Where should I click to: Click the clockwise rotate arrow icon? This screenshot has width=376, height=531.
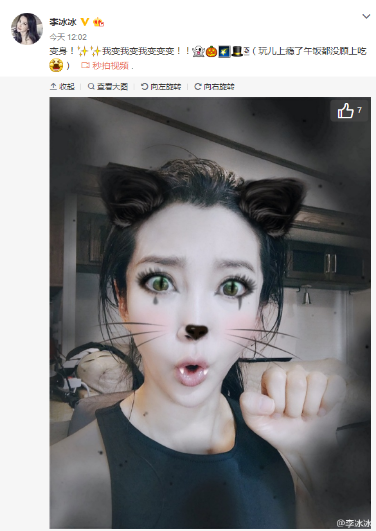click(x=197, y=87)
